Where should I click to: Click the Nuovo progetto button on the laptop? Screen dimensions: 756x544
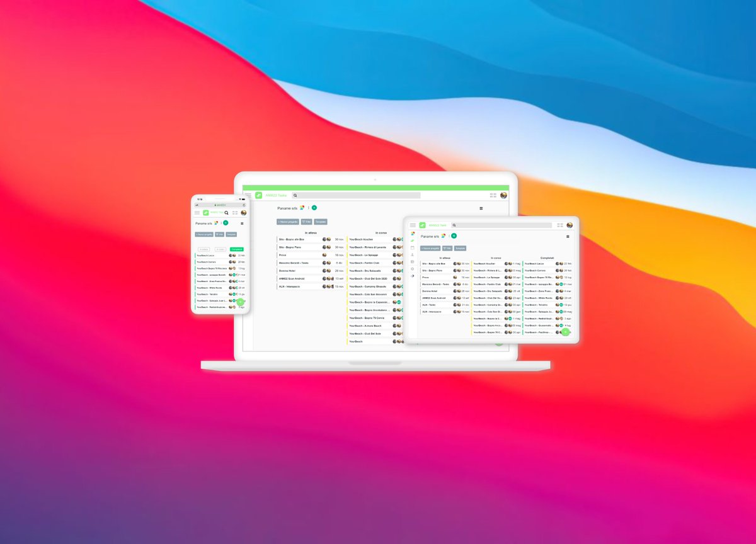pos(288,222)
